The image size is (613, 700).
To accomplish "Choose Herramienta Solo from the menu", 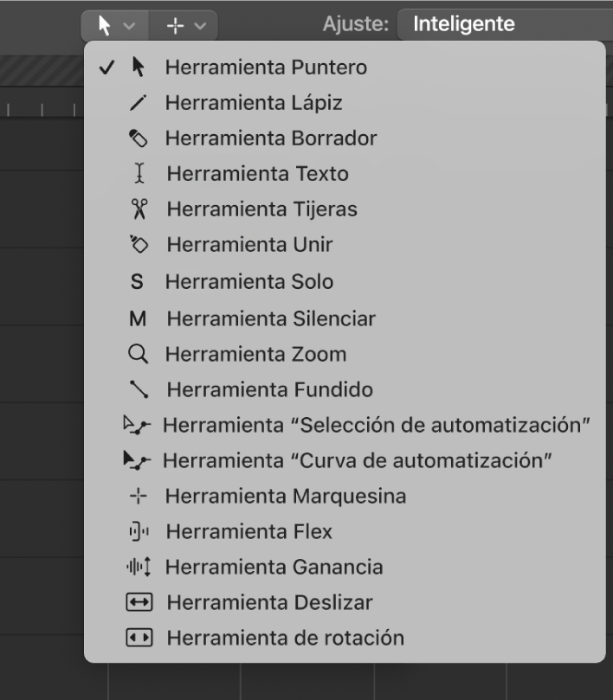I will (x=248, y=282).
